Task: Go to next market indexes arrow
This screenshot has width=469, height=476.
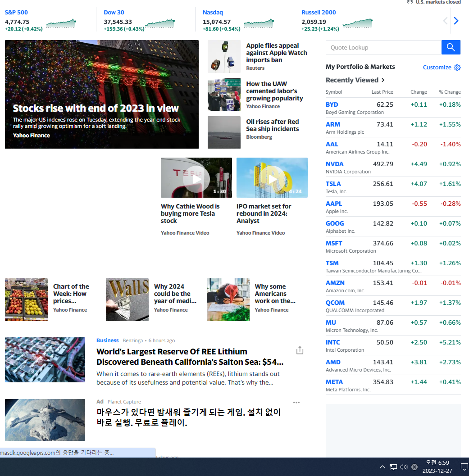Action: click(x=456, y=21)
